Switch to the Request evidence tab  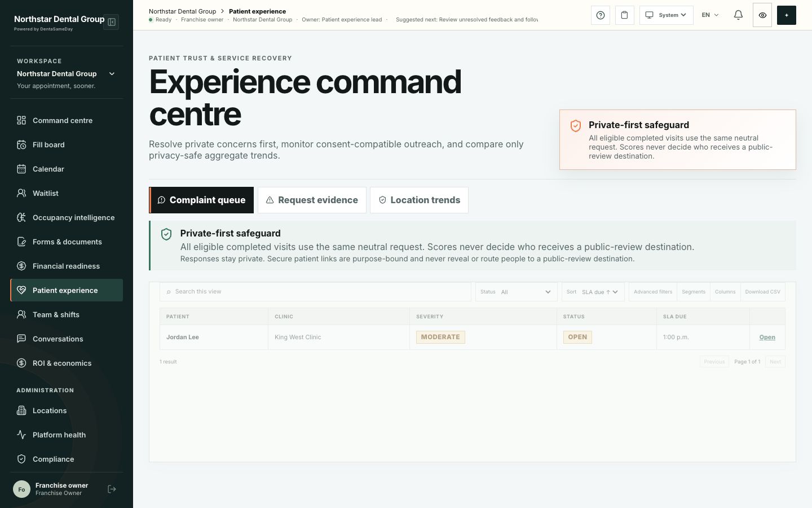tap(312, 200)
